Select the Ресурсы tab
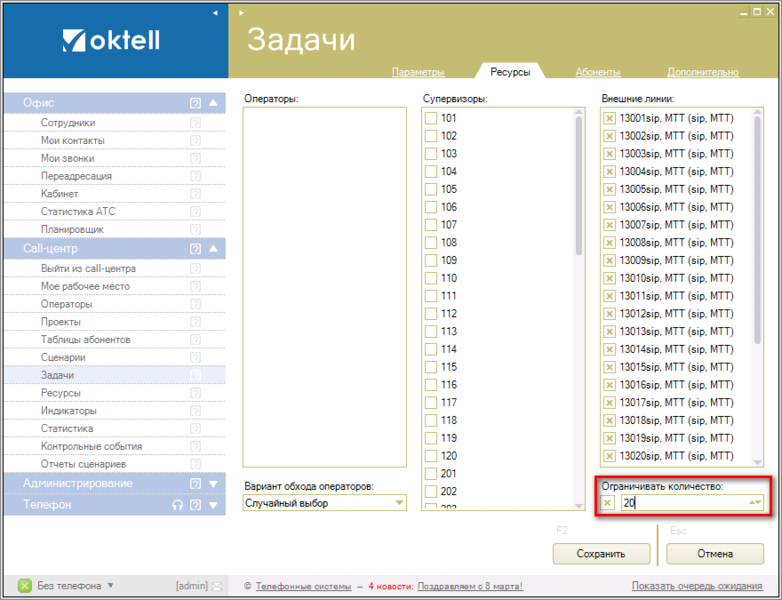 (x=510, y=72)
